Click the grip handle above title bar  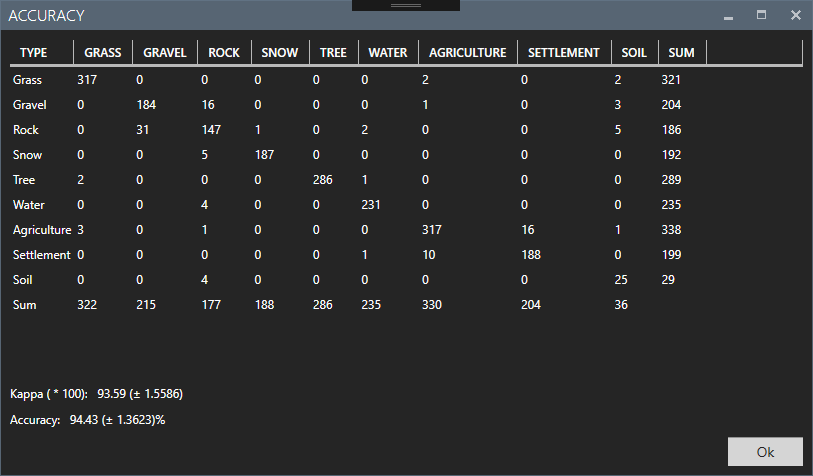(x=406, y=5)
